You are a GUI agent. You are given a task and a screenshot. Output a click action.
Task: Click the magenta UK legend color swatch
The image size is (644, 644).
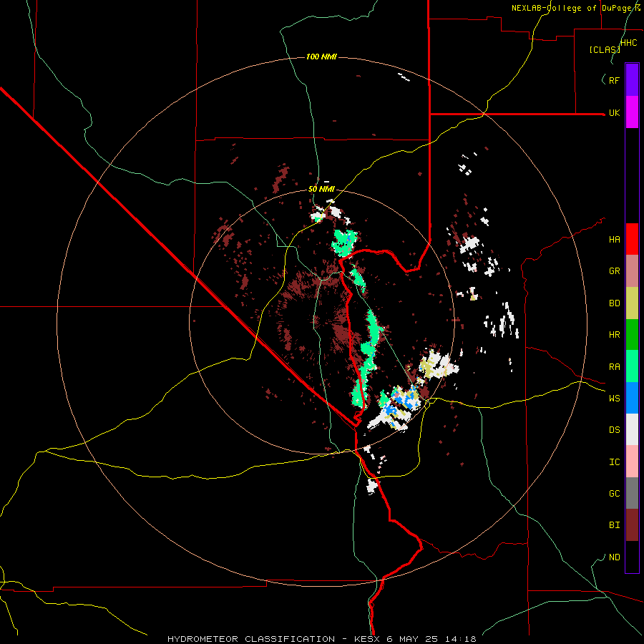632,112
